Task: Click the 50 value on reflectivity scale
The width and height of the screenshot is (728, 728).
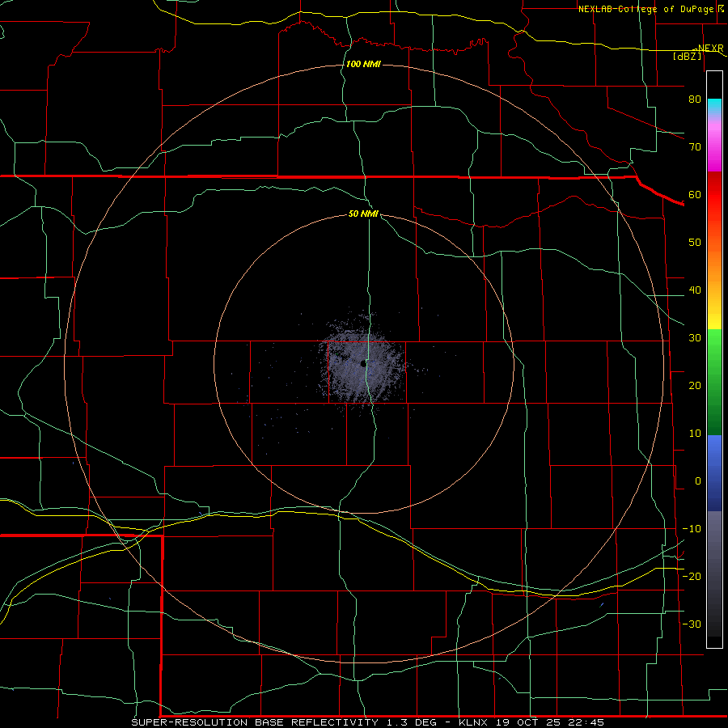Action: coord(695,243)
